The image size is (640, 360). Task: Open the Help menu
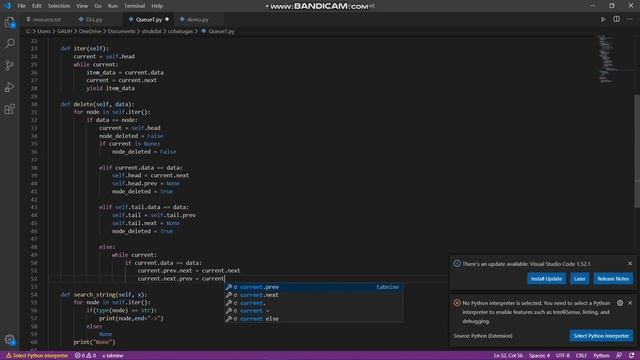tap(157, 6)
